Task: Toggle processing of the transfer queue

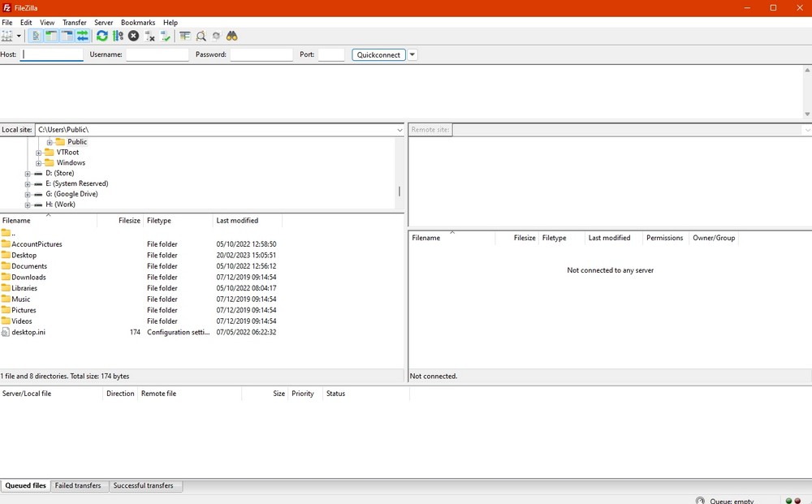Action: [x=118, y=36]
